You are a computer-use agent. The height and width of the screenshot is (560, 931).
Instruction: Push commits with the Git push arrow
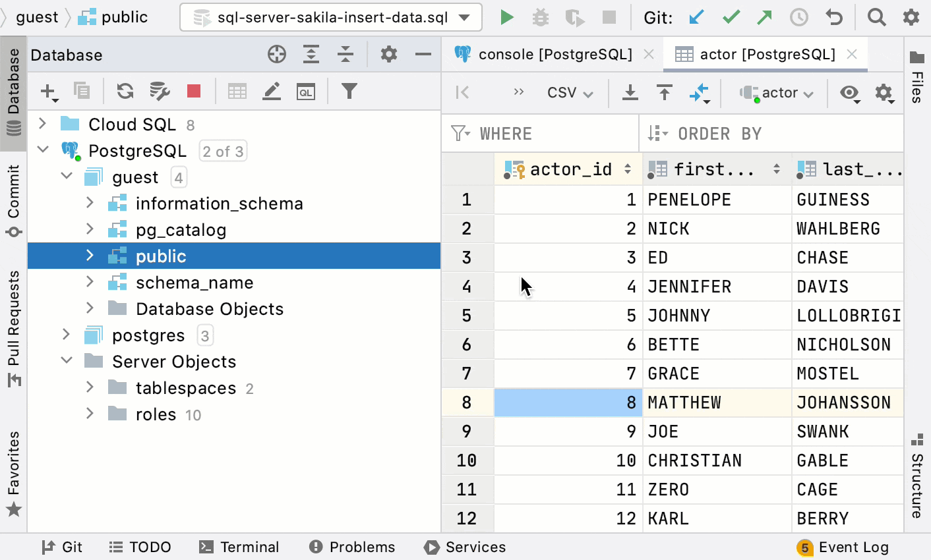coord(765,17)
